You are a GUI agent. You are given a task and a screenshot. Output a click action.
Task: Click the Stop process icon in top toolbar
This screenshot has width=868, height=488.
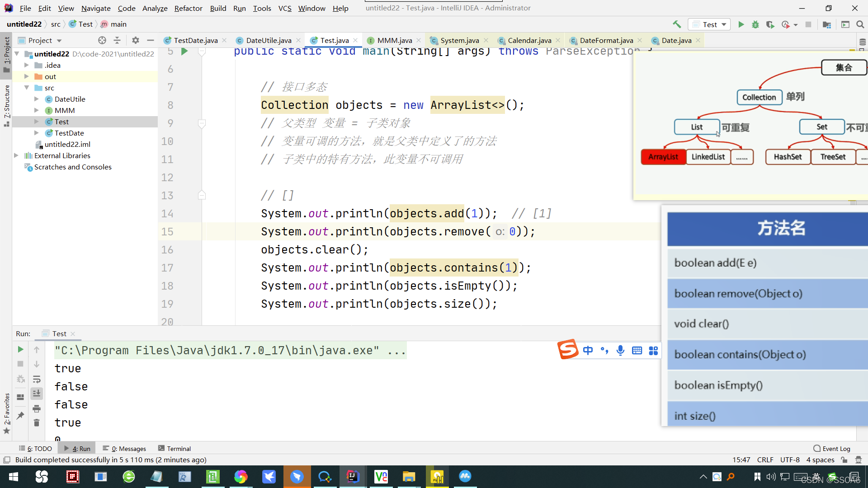click(x=808, y=24)
